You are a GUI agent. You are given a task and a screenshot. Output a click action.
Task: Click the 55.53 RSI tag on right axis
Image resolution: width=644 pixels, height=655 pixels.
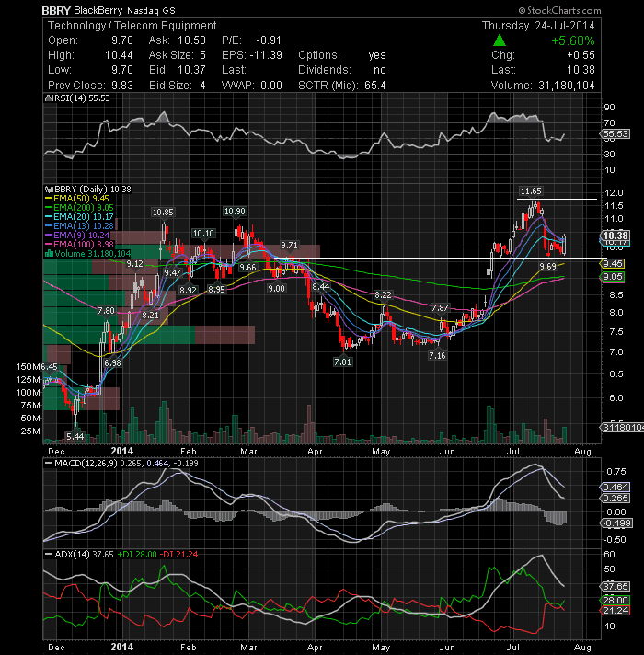[x=615, y=134]
